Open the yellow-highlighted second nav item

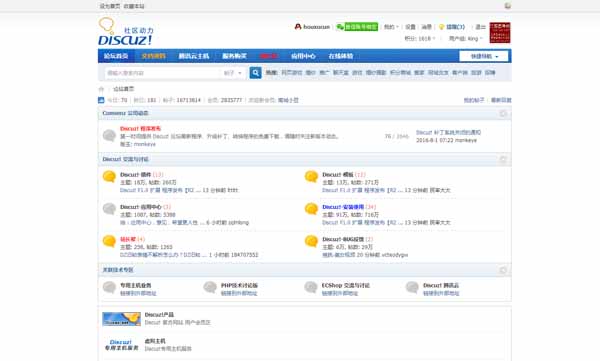click(x=153, y=56)
